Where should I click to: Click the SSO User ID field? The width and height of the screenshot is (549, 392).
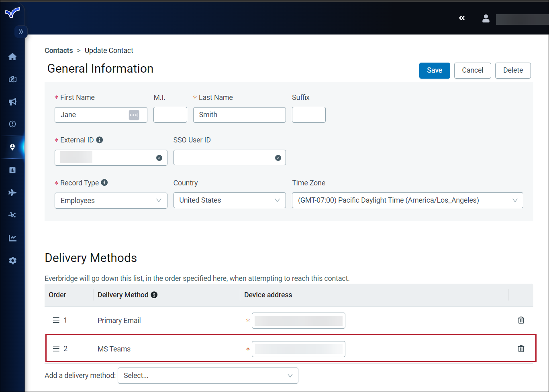pos(230,158)
